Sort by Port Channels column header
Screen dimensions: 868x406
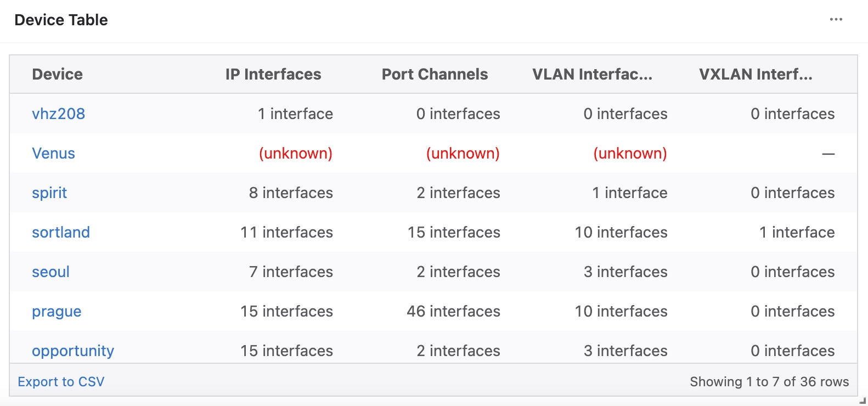(435, 74)
